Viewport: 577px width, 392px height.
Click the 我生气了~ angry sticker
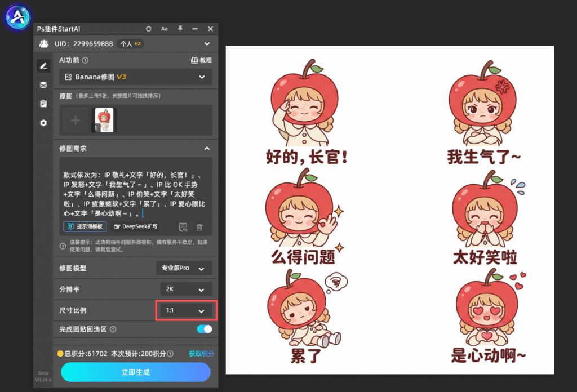[483, 112]
